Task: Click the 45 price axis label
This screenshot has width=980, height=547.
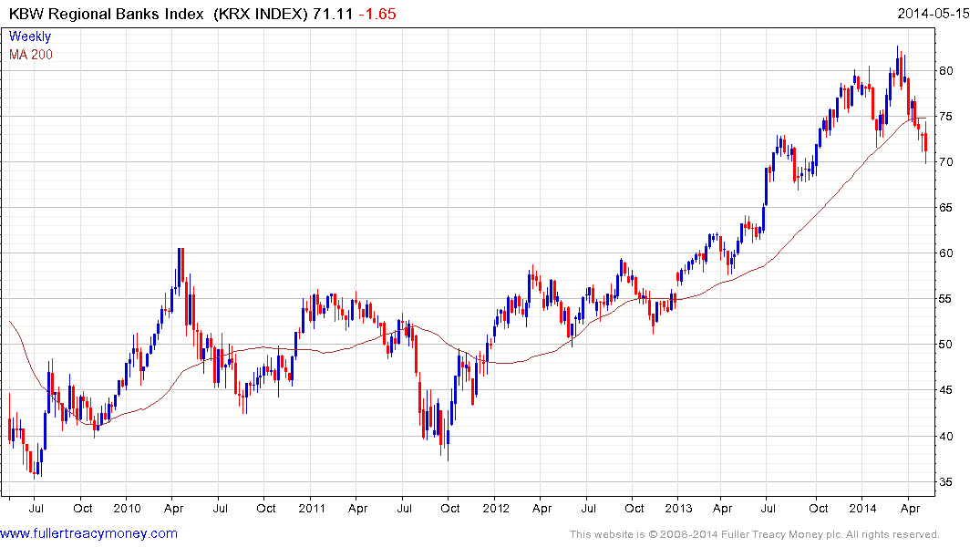Action: click(945, 390)
